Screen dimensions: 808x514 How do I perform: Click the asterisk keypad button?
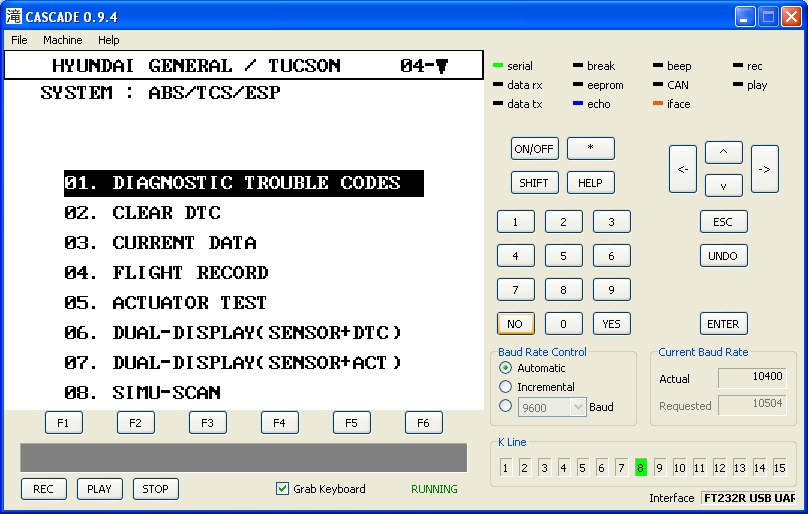[x=591, y=149]
